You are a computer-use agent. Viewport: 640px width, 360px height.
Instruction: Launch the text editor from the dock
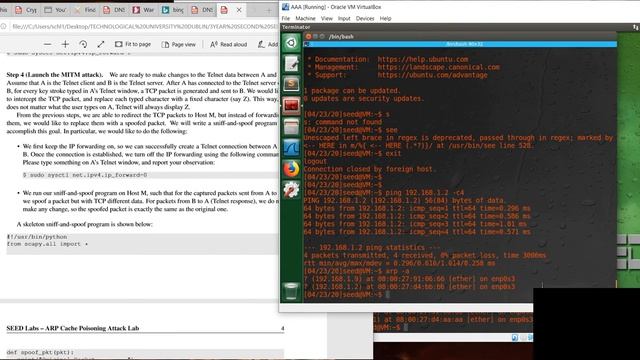291,64
